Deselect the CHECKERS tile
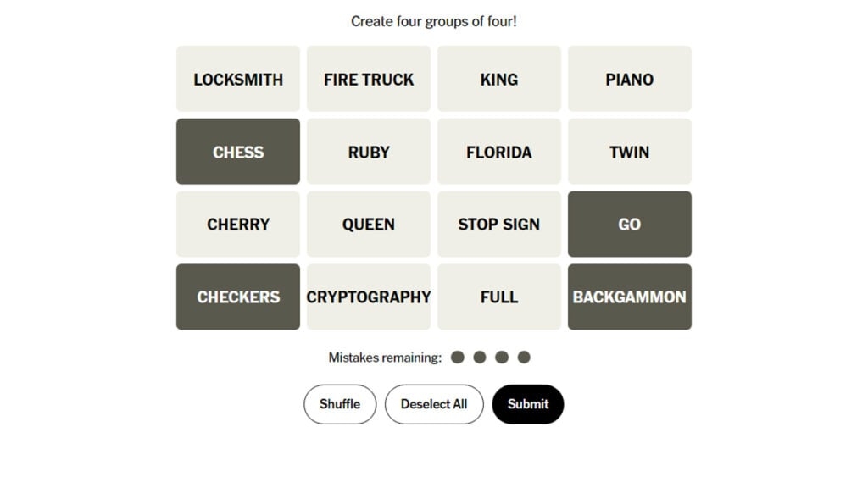Viewport: 868px width, 488px height. 237,297
